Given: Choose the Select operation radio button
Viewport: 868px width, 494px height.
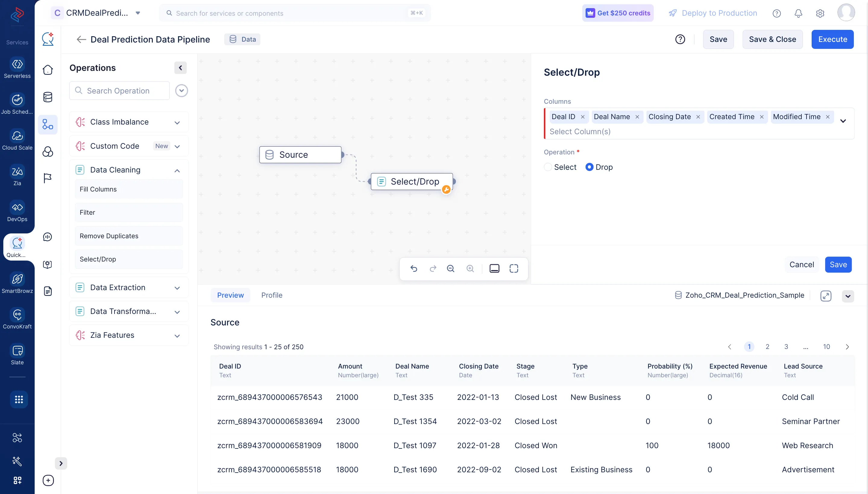Looking at the screenshot, I should point(548,167).
